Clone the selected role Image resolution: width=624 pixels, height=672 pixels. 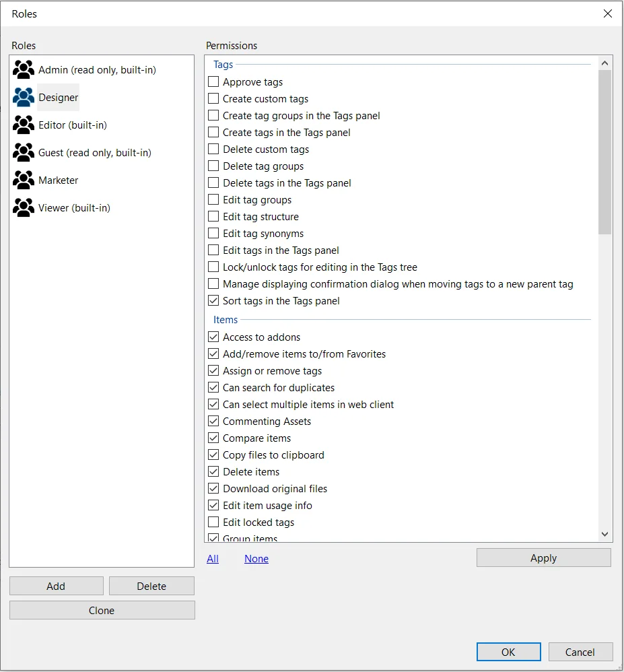(102, 610)
